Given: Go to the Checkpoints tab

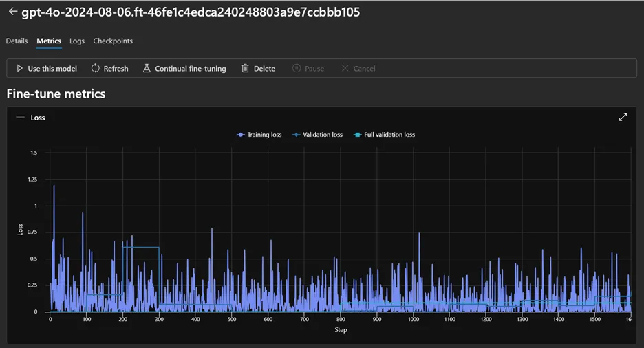Looking at the screenshot, I should (x=113, y=41).
